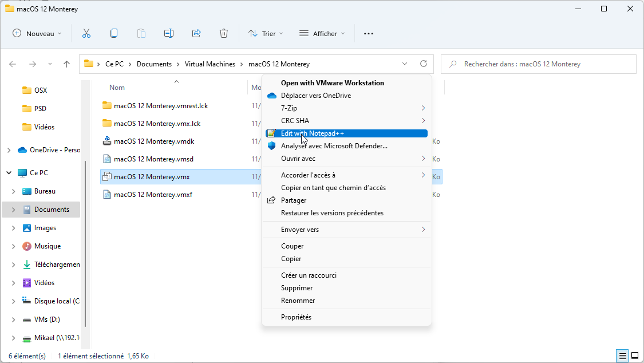Open VMs (D:) drive in sidebar
The width and height of the screenshot is (644, 363).
(41, 319)
